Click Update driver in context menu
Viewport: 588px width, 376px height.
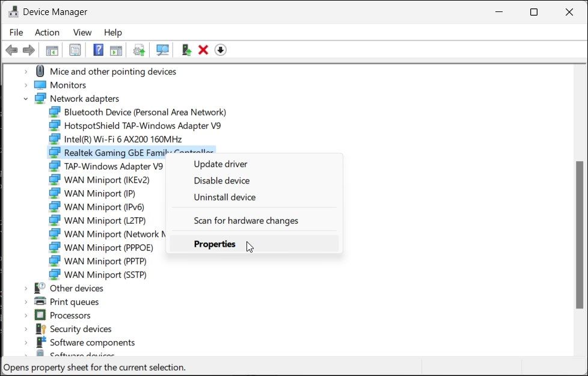(220, 164)
